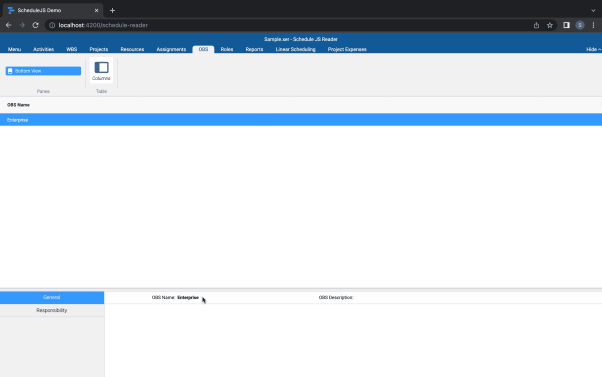Bookmark this page with the star
Viewport: 602px width, 377px height.
click(550, 25)
